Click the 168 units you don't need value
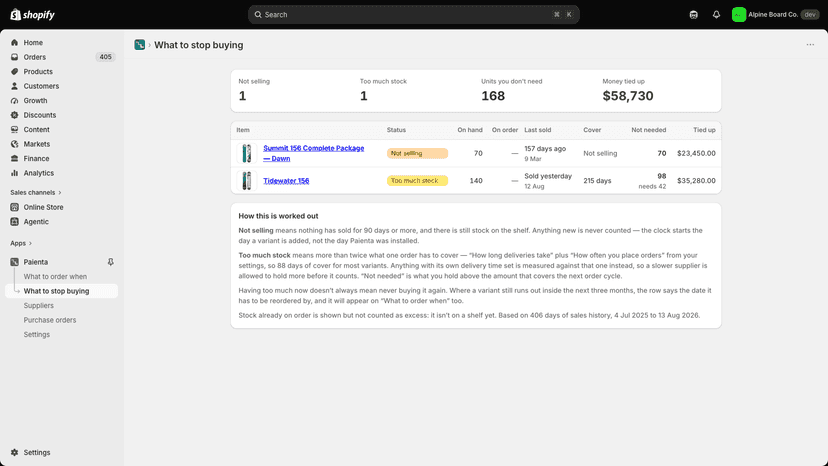Image resolution: width=828 pixels, height=466 pixels. tap(493, 96)
